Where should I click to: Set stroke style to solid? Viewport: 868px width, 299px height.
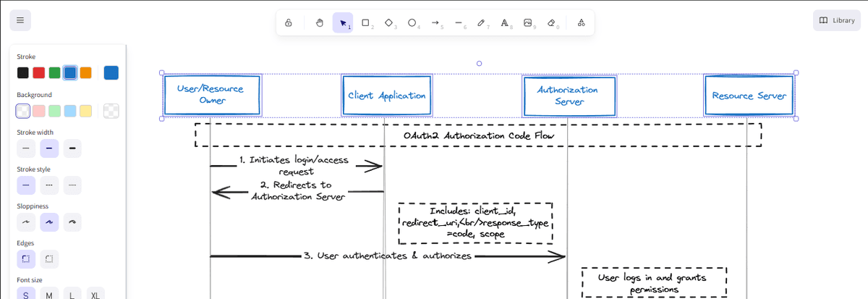click(x=26, y=185)
